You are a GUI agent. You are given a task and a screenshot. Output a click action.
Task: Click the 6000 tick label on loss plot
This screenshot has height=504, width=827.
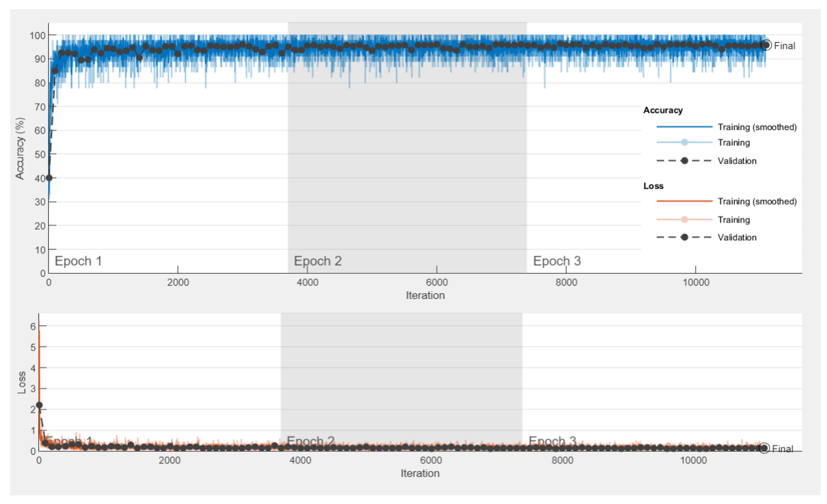[431, 460]
